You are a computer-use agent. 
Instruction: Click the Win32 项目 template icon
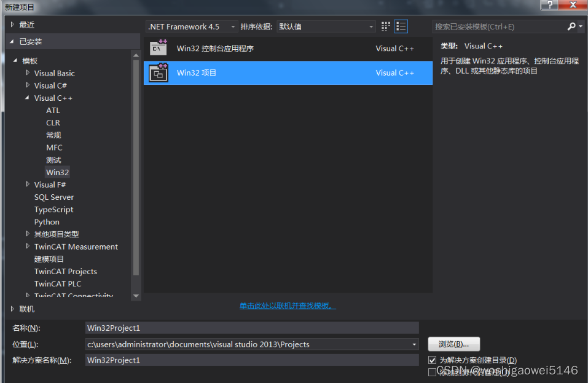click(x=159, y=73)
